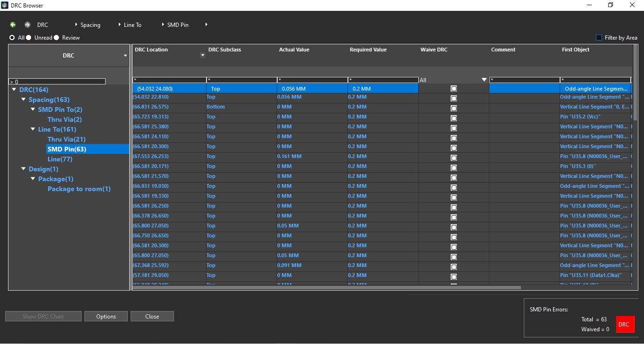Click Waive DRC column header
Viewport: 644px width, 344px height.
point(434,50)
